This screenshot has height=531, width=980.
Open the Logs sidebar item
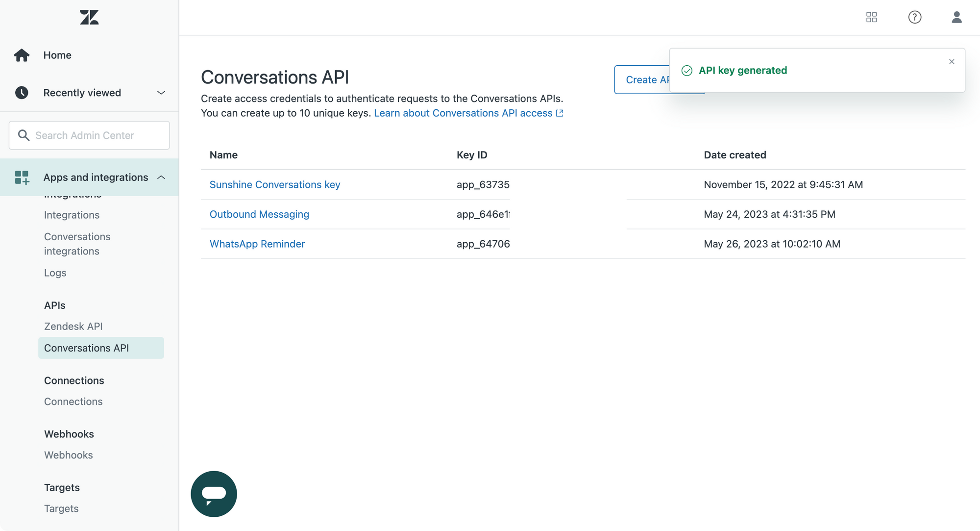(55, 273)
